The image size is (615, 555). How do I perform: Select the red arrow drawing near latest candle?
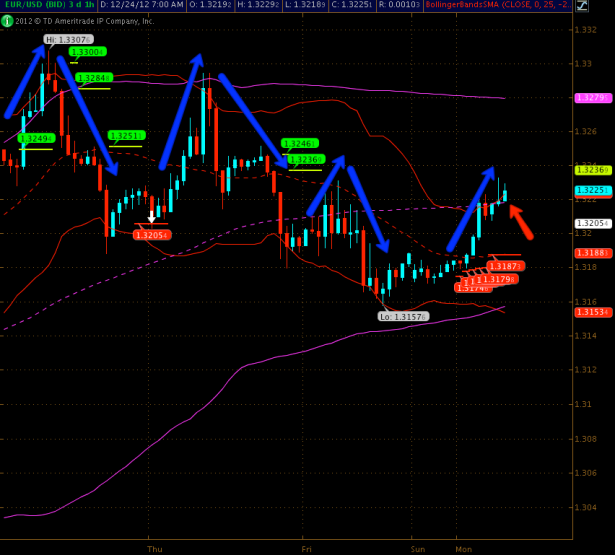pos(522,220)
